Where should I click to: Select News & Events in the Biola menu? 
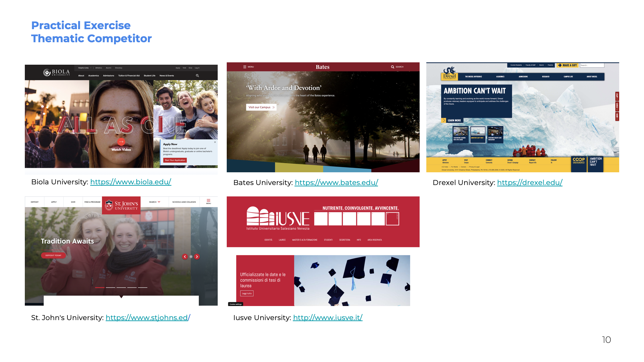pos(167,76)
